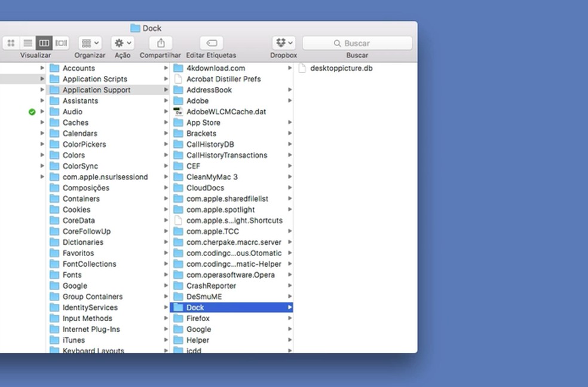588x387 pixels.
Task: Open the CleanMyMac 3 folder
Action: click(231, 177)
